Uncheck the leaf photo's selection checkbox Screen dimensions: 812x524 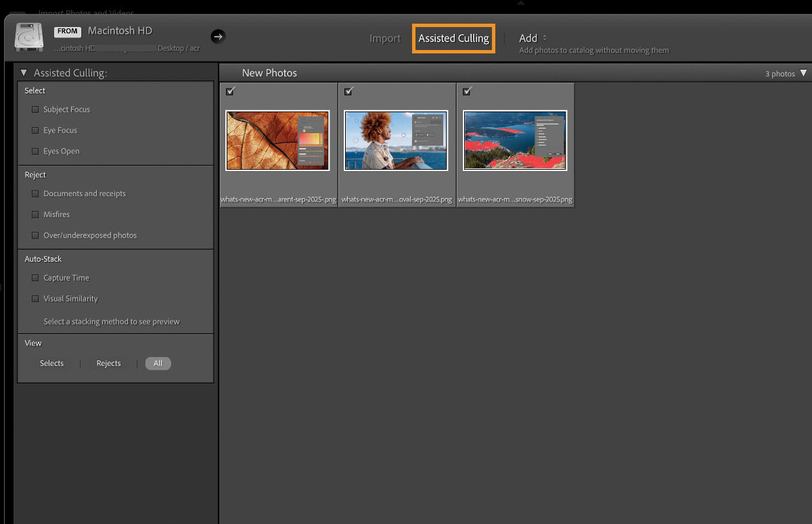231,91
